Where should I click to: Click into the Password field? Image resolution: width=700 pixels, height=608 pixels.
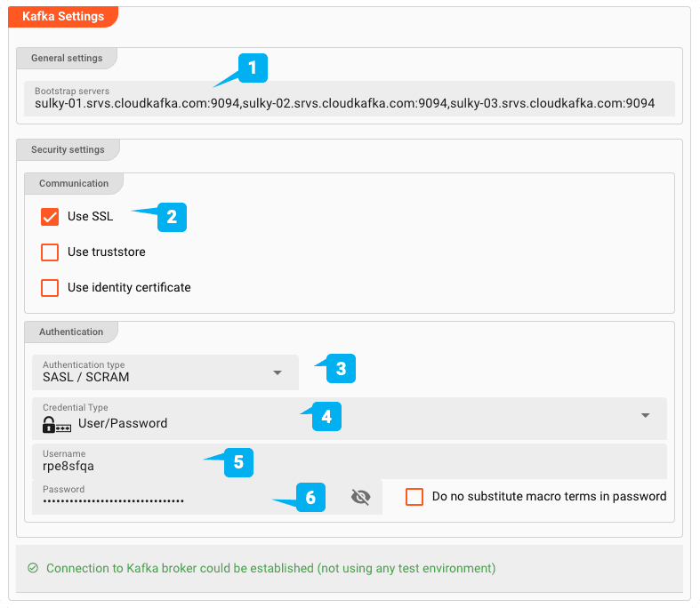pos(207,497)
